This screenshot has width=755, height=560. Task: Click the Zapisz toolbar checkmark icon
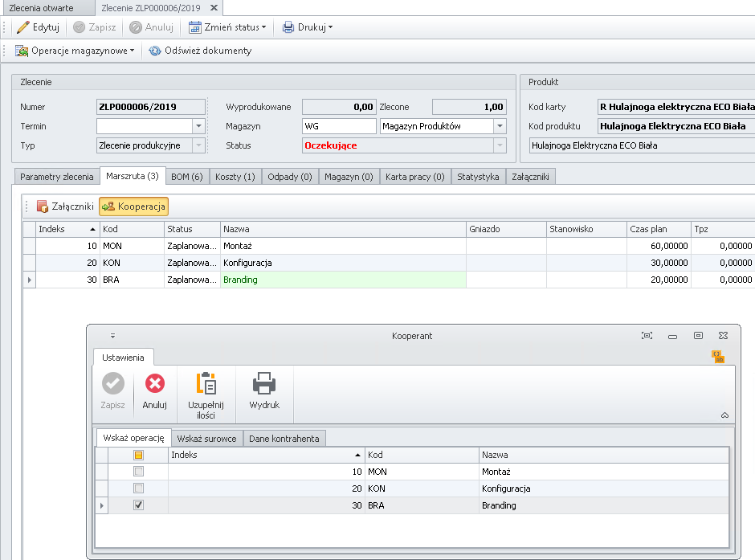pos(79,27)
